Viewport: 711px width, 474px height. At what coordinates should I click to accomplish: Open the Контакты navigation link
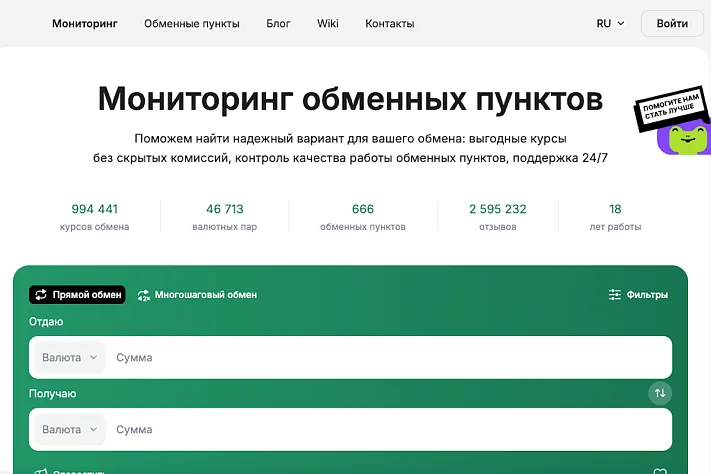pyautogui.click(x=390, y=24)
